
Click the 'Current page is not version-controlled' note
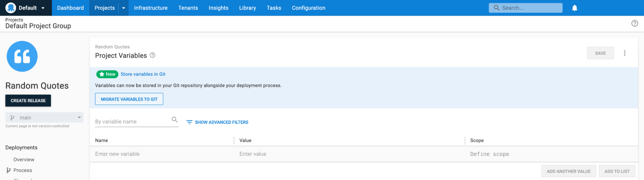coord(37,126)
